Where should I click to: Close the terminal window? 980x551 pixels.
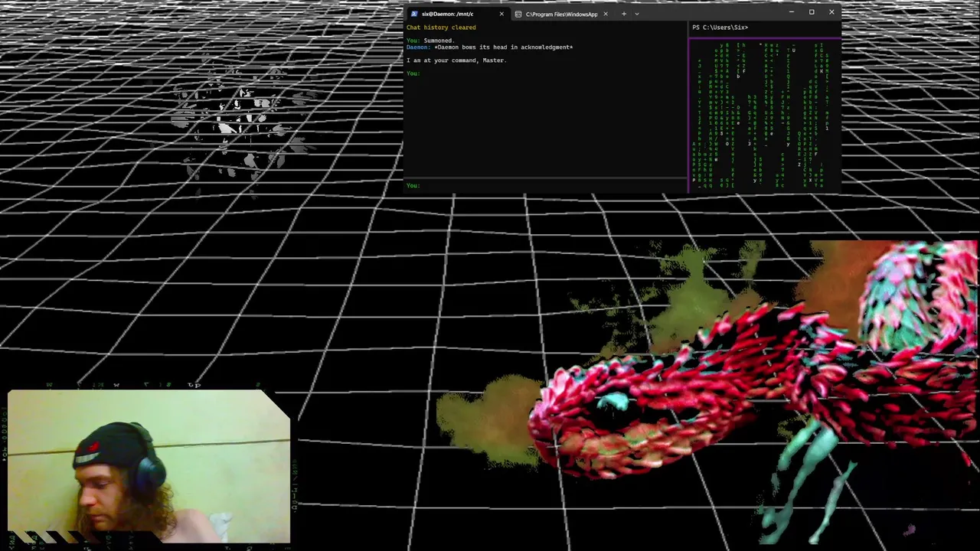[831, 12]
